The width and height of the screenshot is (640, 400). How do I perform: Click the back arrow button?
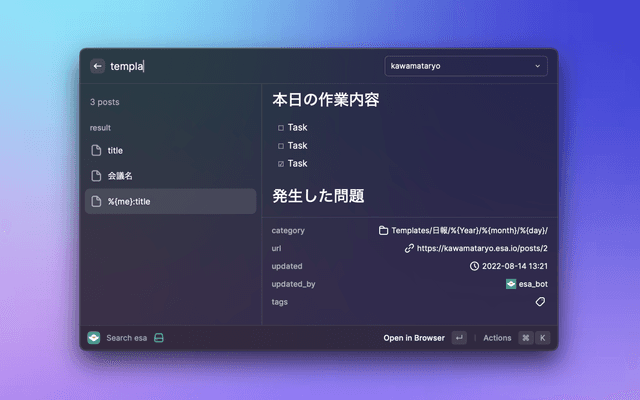click(x=97, y=66)
